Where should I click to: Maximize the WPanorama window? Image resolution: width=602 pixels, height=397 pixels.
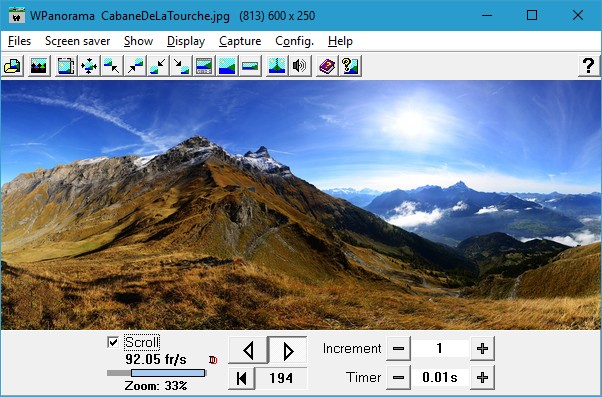click(x=532, y=15)
